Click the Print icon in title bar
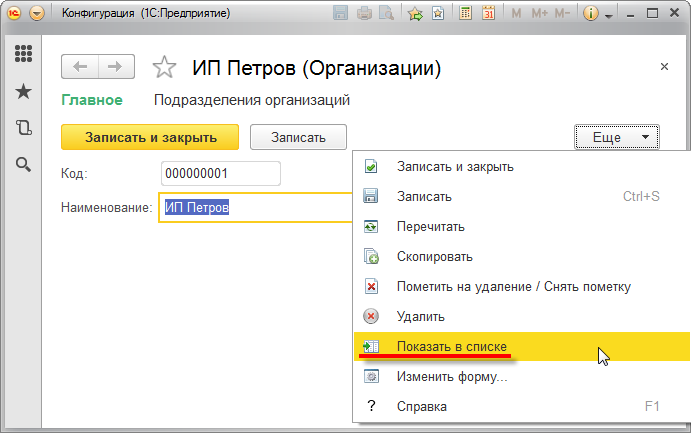Screen dimensions: 691x433 (x=364, y=14)
